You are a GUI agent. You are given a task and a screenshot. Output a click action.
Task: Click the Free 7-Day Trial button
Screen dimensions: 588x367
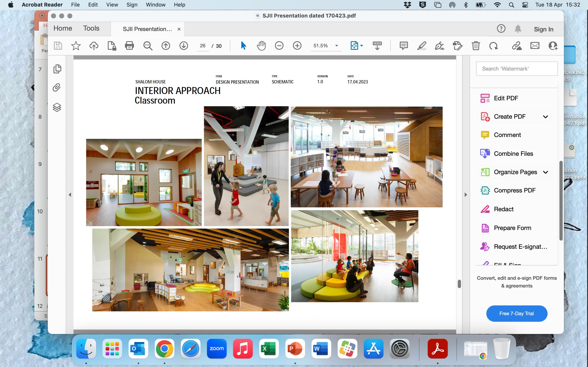[517, 313]
